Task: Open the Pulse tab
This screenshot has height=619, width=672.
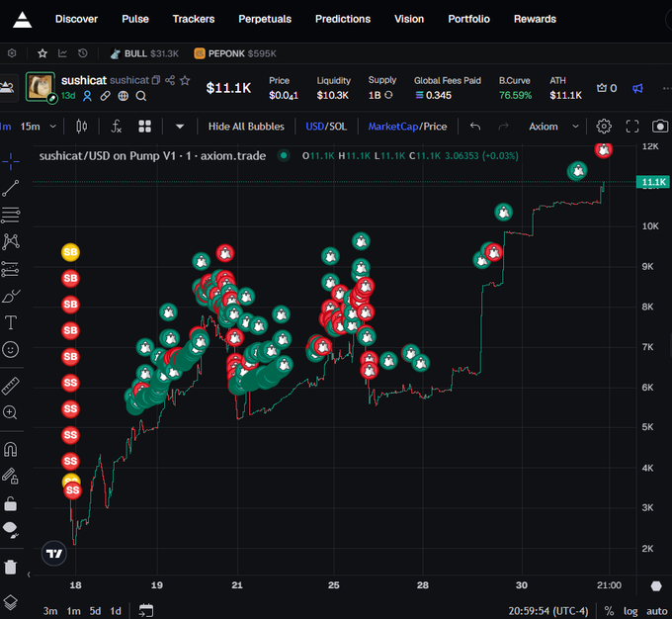Action: pos(135,19)
